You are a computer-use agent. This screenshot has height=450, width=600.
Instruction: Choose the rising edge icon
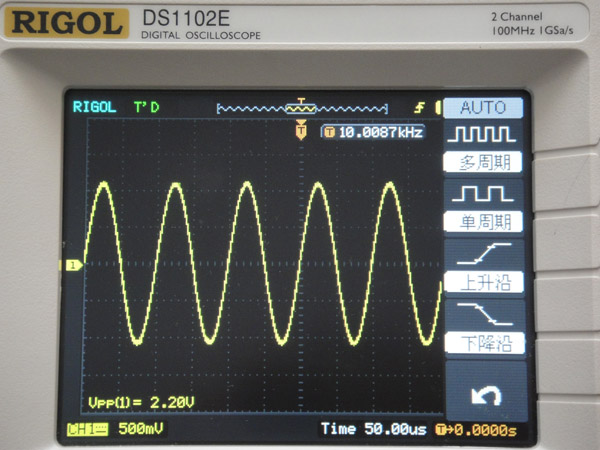pos(484,252)
